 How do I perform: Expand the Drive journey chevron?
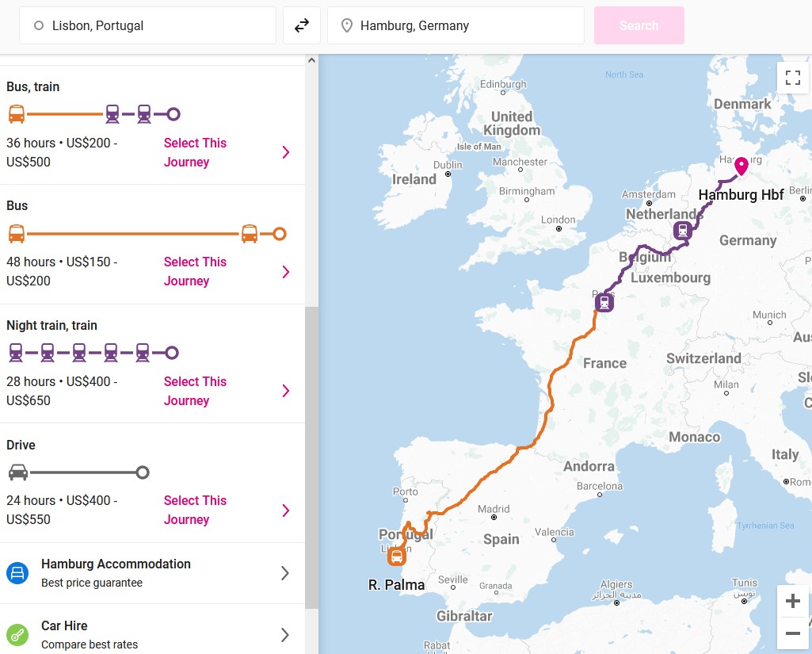pyautogui.click(x=285, y=511)
